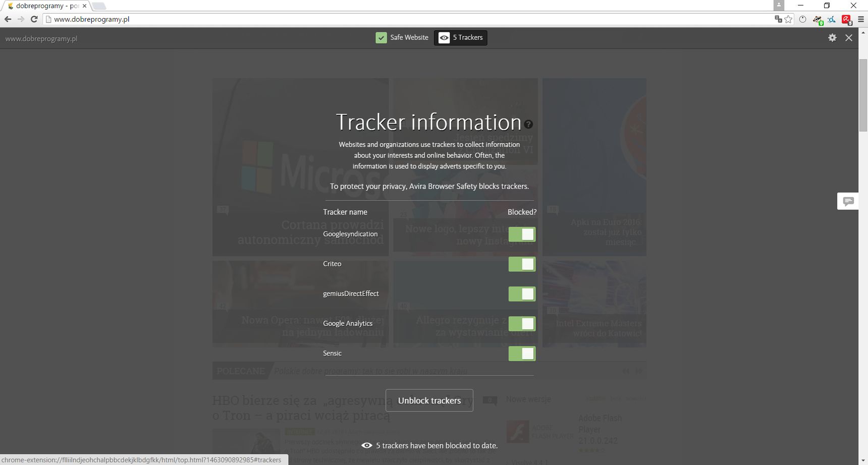Toggle Googlesyndication tracker blocking switch
The image size is (868, 465).
point(522,234)
